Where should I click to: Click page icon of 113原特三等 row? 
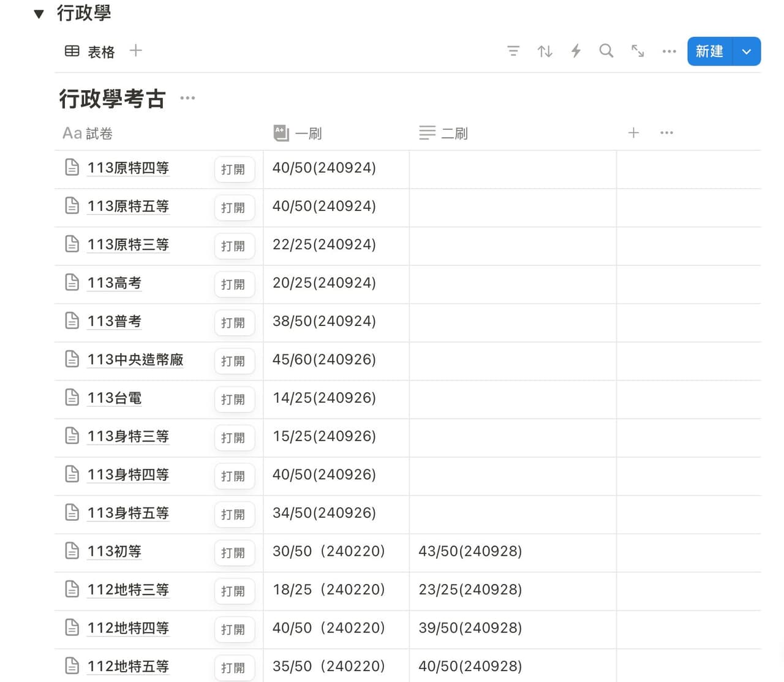72,243
